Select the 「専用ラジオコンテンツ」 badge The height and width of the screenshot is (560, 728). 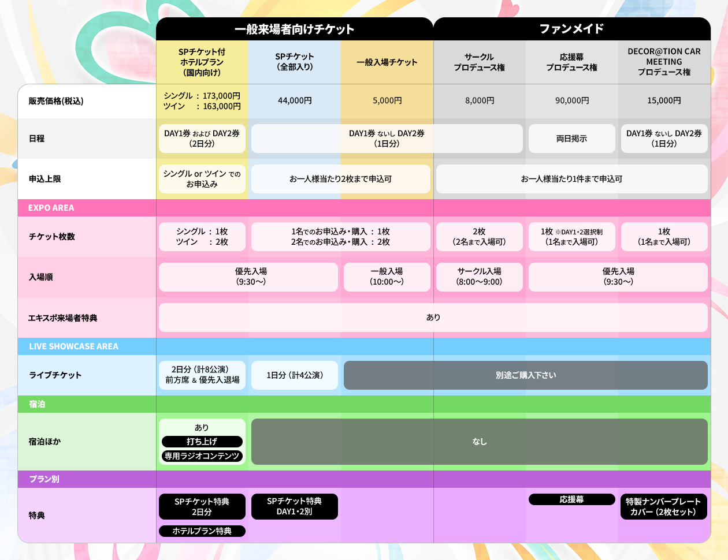[x=202, y=456]
